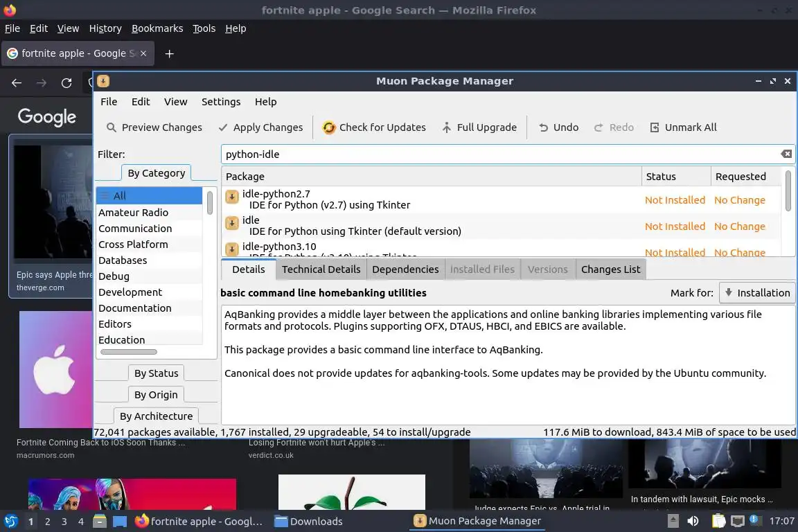Click the idle-python2.7 package icon
This screenshot has width=798, height=532.
coord(231,197)
